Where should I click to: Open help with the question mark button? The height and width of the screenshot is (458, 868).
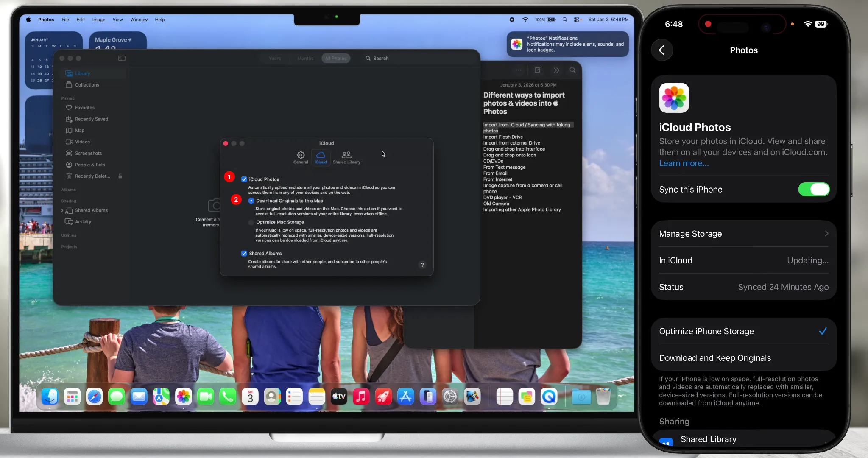click(422, 265)
